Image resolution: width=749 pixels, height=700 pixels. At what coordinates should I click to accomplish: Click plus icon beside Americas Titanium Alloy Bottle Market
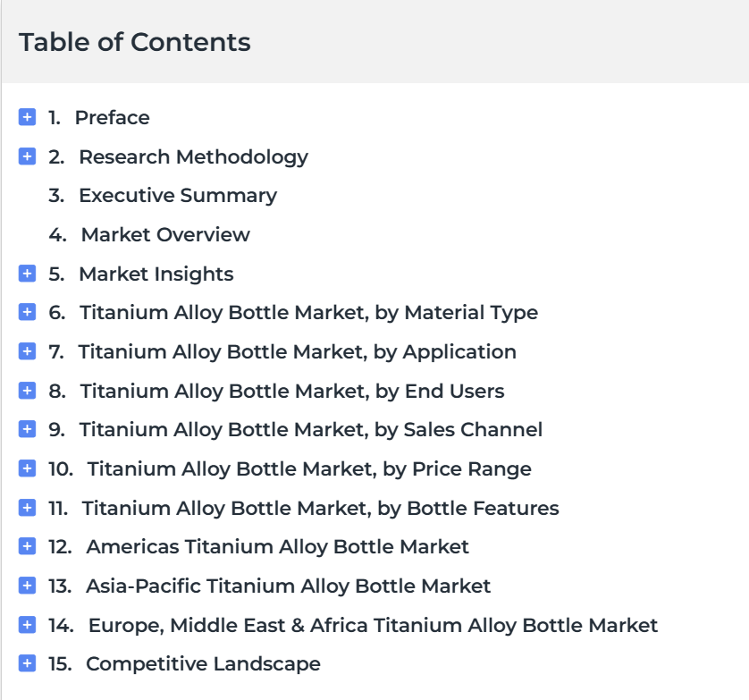(x=27, y=546)
